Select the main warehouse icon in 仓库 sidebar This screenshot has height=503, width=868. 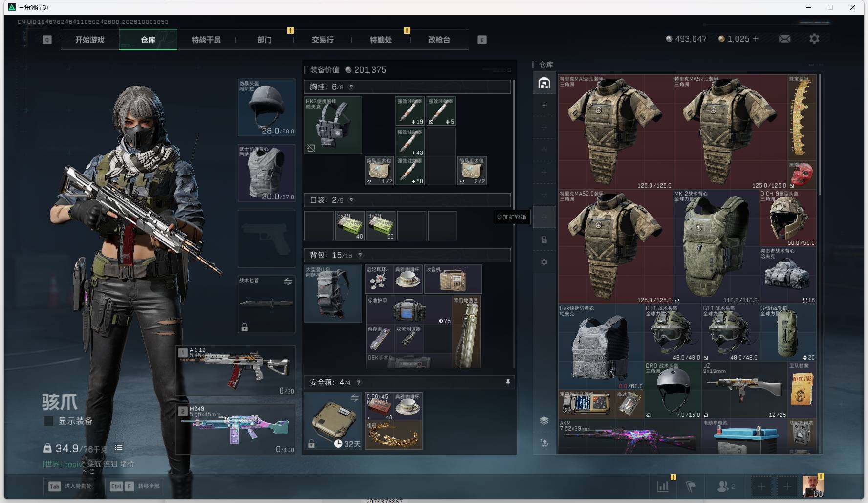click(x=544, y=83)
